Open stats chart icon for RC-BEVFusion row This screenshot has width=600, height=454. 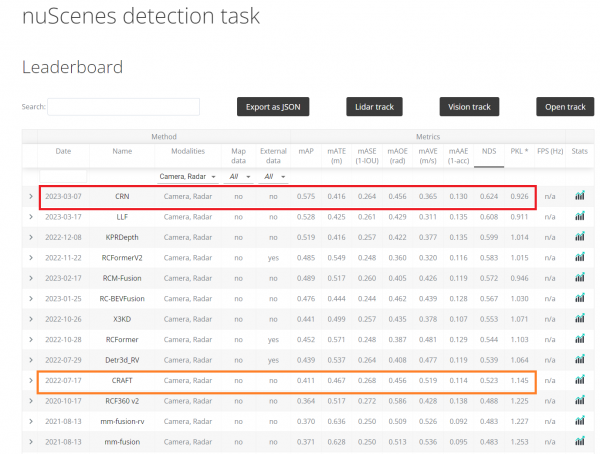click(x=580, y=298)
